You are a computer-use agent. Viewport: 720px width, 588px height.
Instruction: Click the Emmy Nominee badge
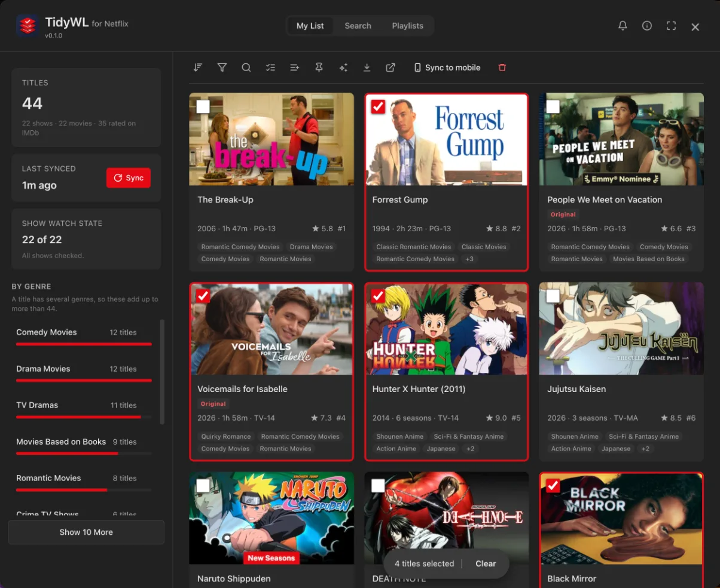(x=621, y=179)
